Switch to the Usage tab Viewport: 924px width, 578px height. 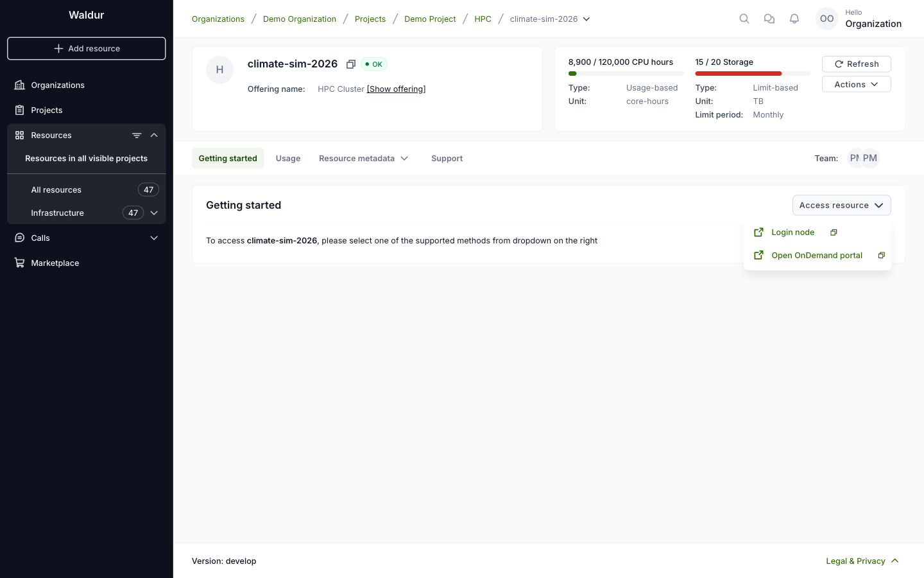(288, 159)
